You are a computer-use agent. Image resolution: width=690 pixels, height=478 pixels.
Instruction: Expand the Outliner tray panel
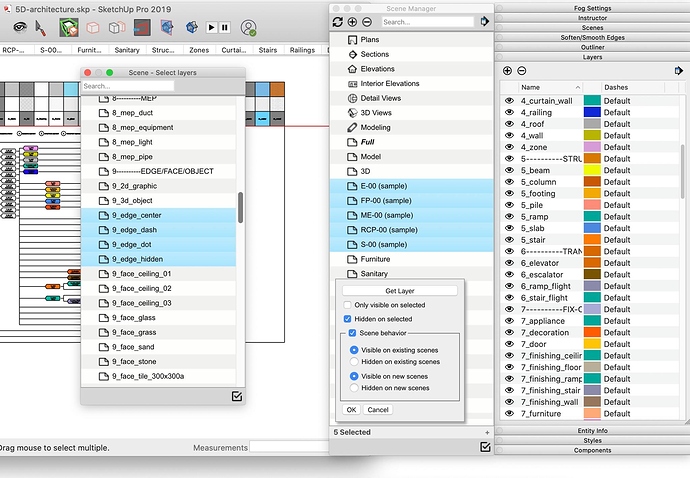point(592,47)
